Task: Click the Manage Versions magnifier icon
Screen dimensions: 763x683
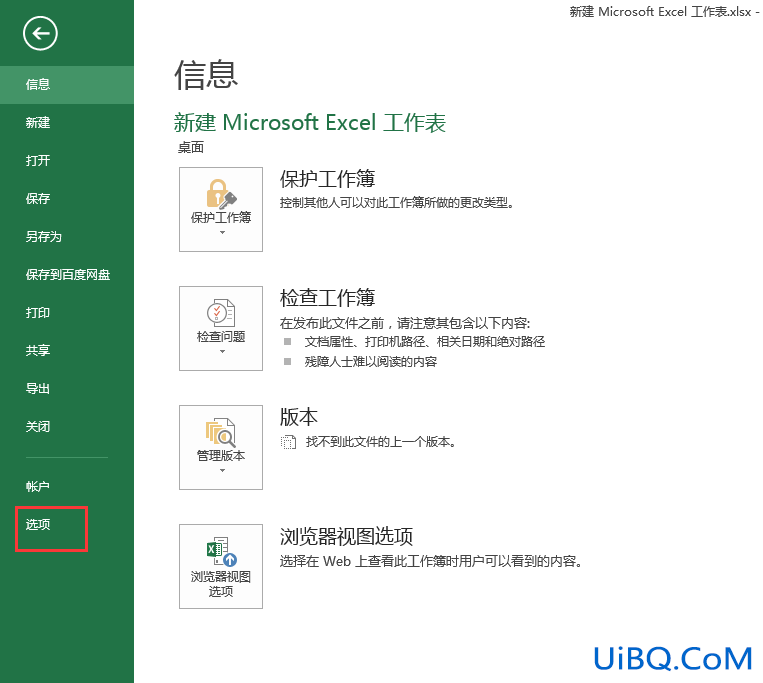Action: pyautogui.click(x=221, y=432)
